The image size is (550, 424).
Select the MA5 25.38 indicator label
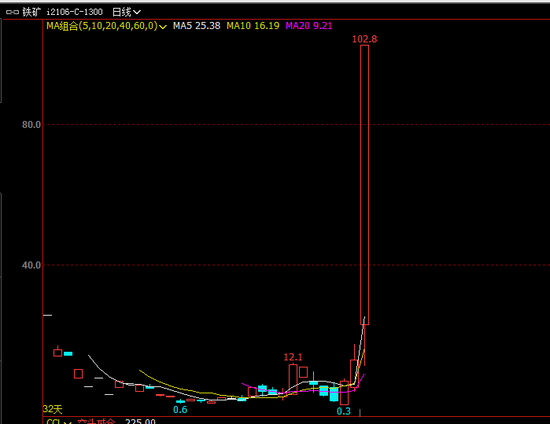click(x=196, y=26)
